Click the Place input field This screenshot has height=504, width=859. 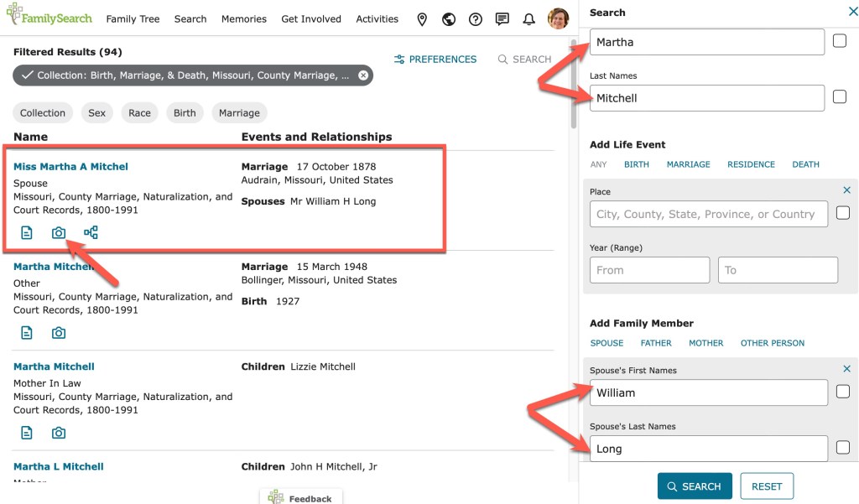709,214
